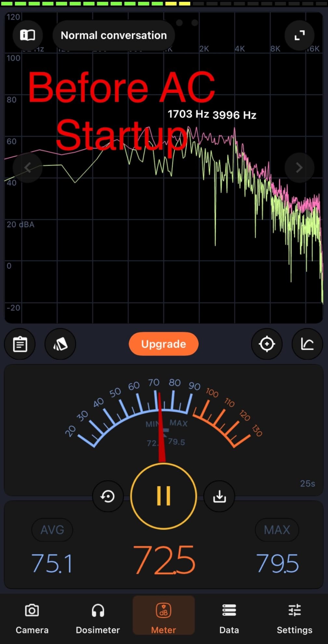328x644 pixels.
Task: Tap the Upgrade button
Action: (164, 344)
